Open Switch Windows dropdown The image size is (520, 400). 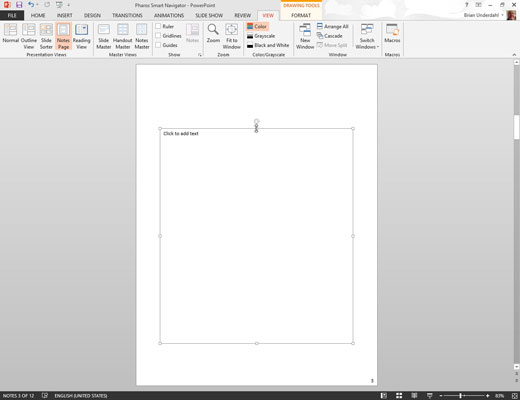point(367,36)
